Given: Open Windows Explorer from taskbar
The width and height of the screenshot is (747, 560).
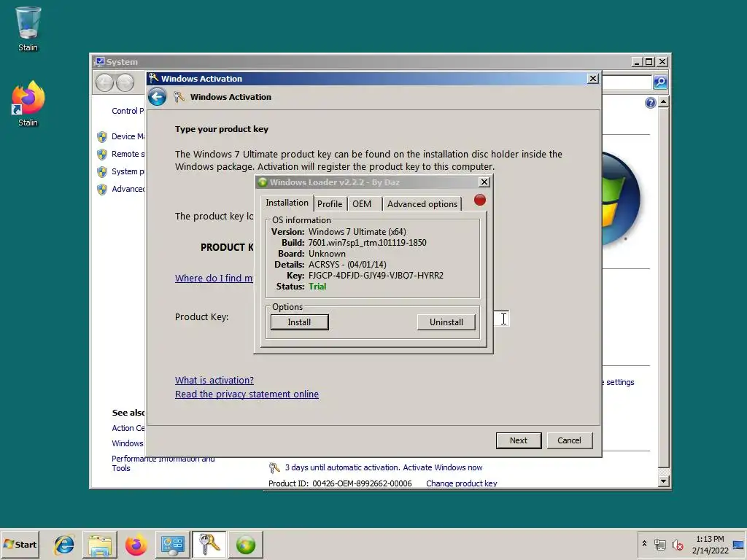Looking at the screenshot, I should point(100,544).
